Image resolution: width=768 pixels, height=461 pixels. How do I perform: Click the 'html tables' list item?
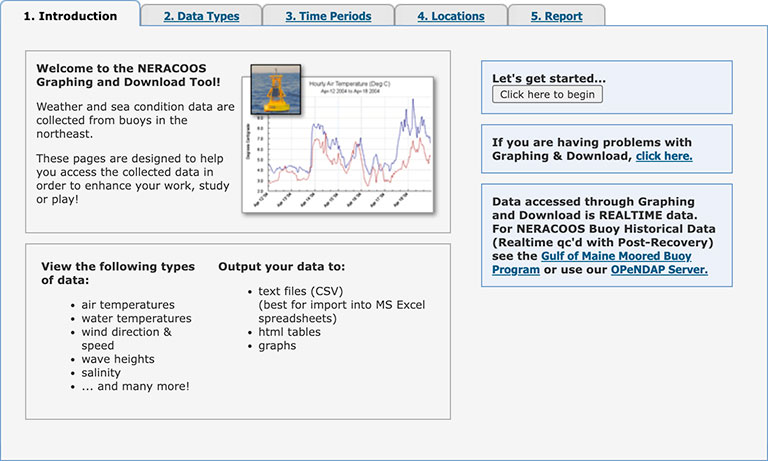(289, 332)
